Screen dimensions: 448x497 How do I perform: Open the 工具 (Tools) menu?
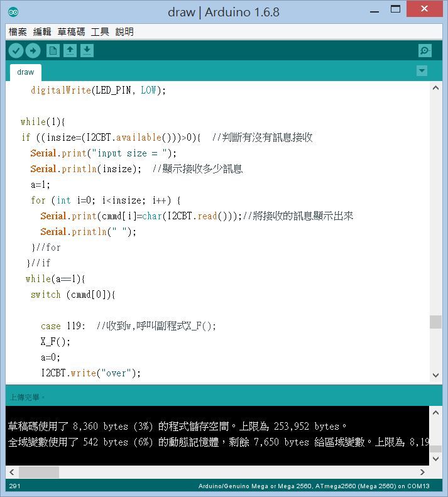click(x=100, y=31)
